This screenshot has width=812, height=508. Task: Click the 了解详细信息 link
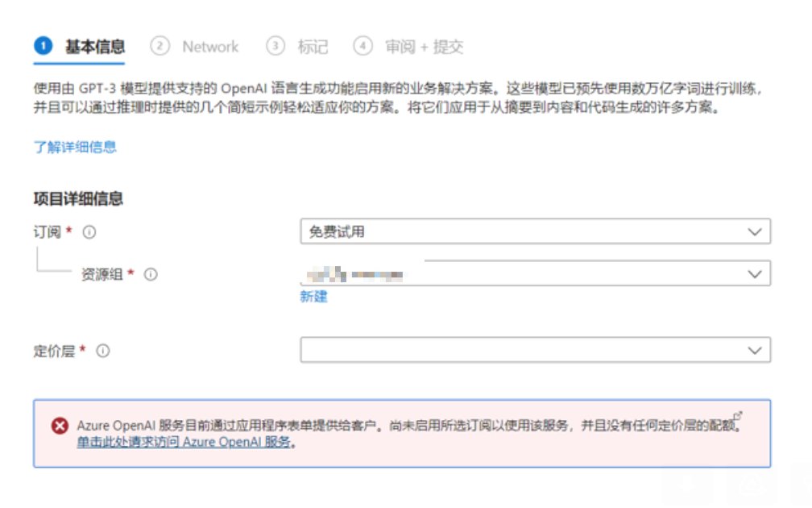(75, 147)
